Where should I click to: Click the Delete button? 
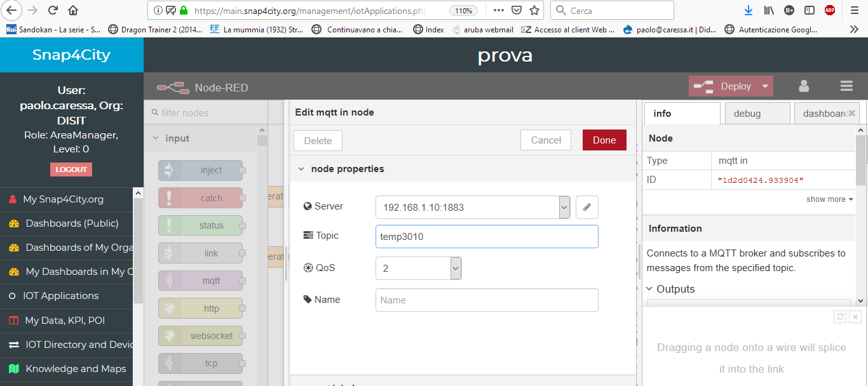pyautogui.click(x=318, y=141)
